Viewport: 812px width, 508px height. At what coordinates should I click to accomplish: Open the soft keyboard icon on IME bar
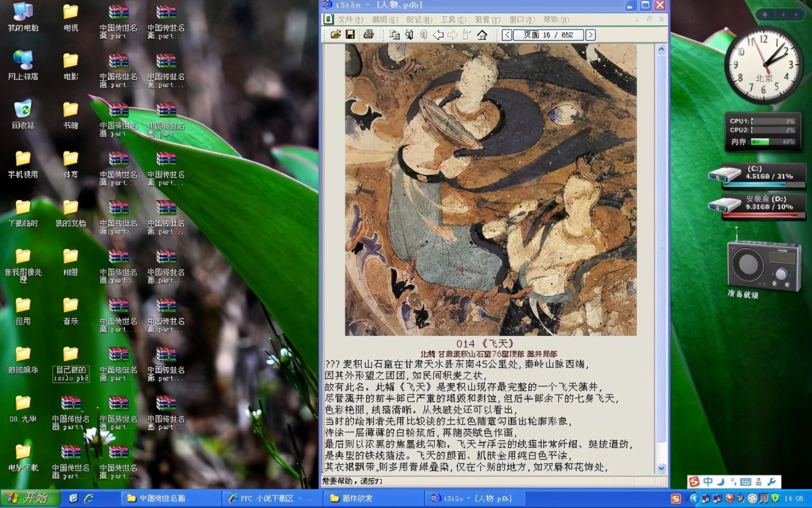coord(746,482)
